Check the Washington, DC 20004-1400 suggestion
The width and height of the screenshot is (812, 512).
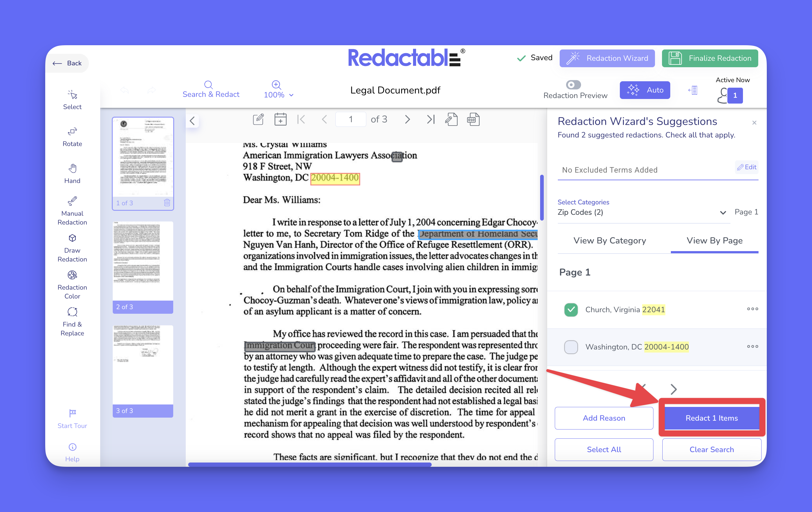click(x=571, y=347)
